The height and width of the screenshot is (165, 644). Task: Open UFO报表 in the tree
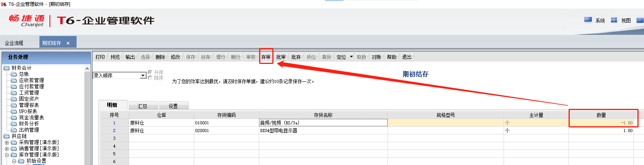pos(28,111)
